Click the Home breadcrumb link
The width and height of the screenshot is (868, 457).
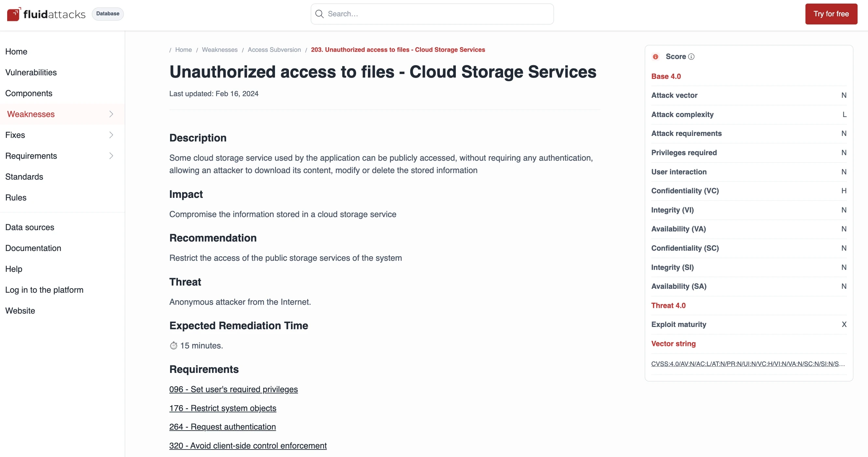point(183,50)
